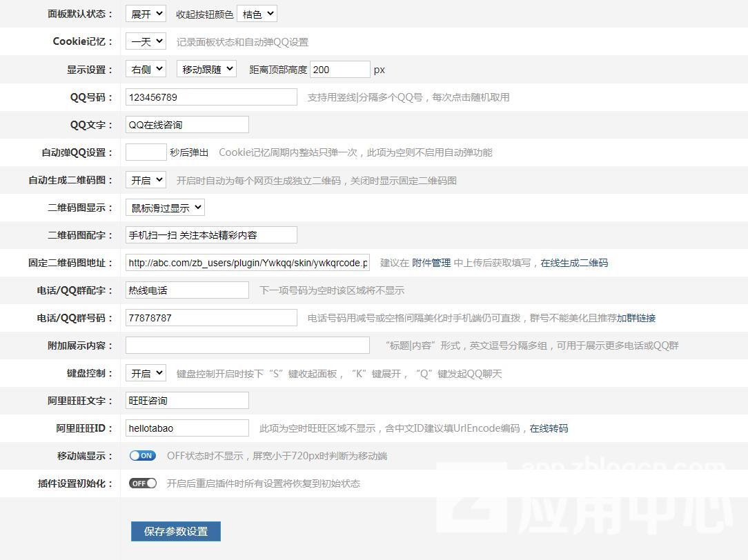Click the QQ号码 input field

(211, 97)
